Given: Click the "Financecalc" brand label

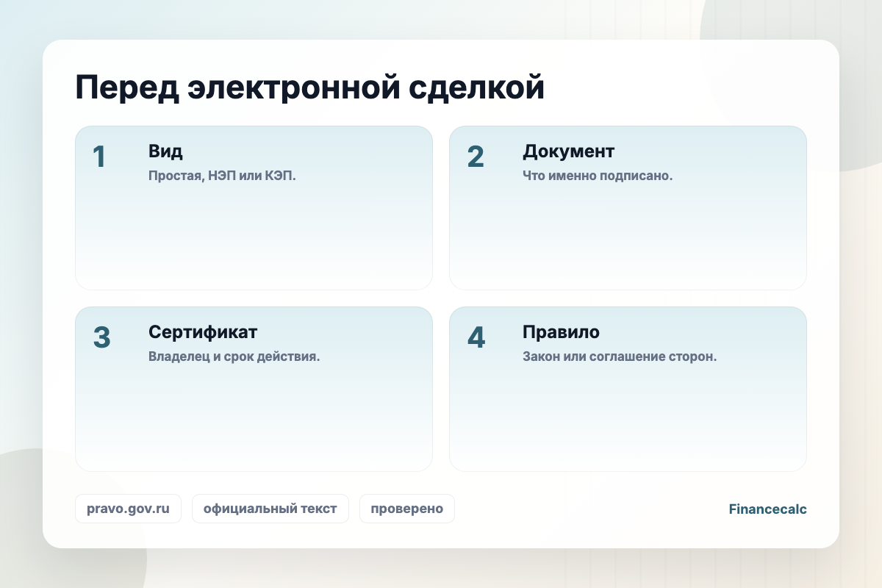Looking at the screenshot, I should click(768, 509).
